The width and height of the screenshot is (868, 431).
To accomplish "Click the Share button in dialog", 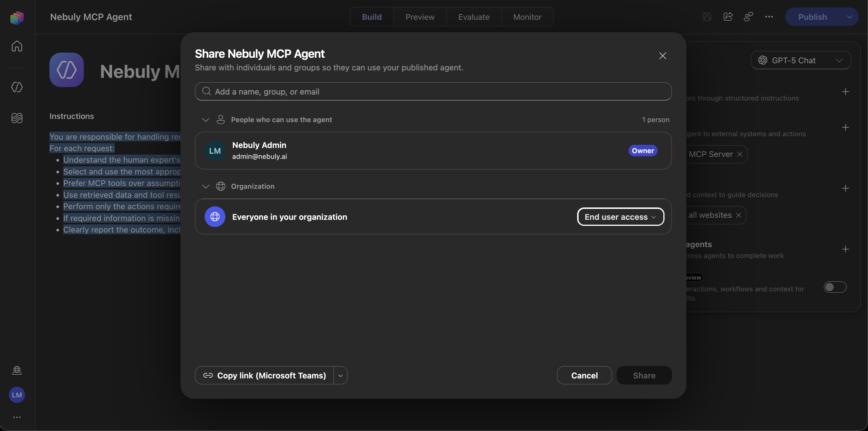I will [644, 375].
